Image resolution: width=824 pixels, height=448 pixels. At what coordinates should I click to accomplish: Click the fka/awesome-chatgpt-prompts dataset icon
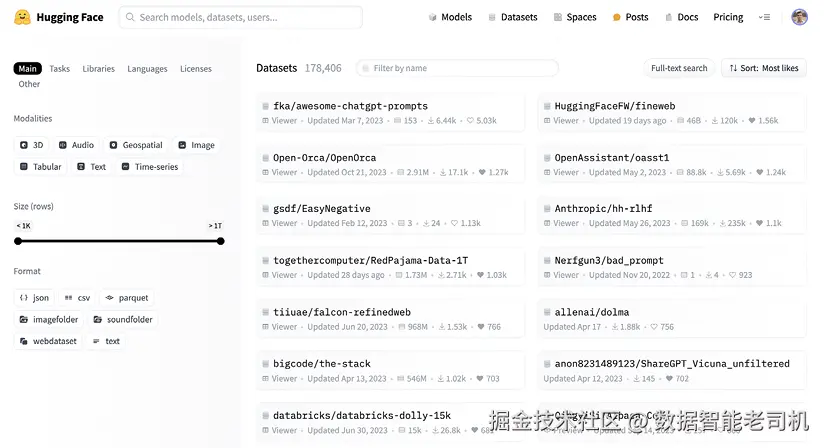[x=265, y=106]
